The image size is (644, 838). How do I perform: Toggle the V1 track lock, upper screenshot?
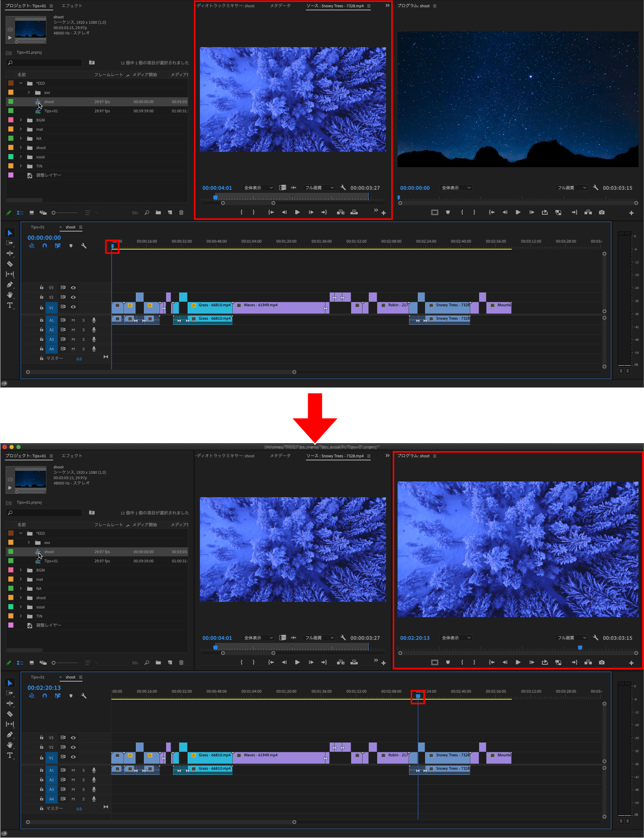click(x=41, y=307)
